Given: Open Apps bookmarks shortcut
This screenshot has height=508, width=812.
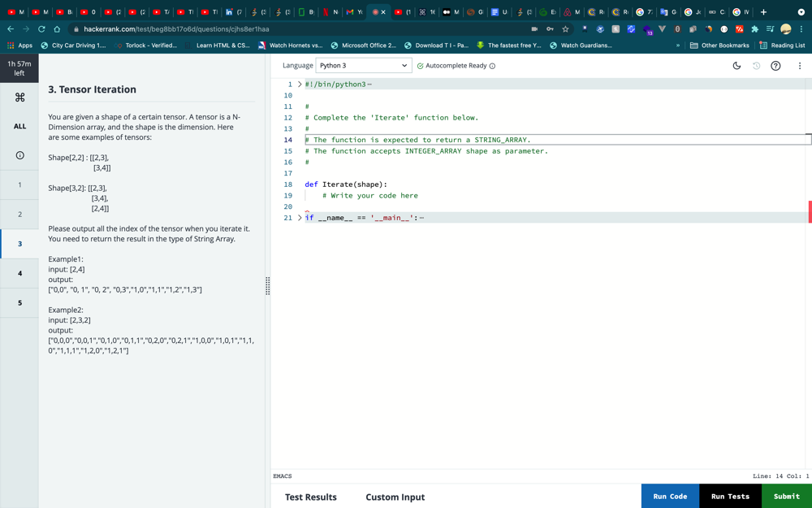Looking at the screenshot, I should (19, 45).
